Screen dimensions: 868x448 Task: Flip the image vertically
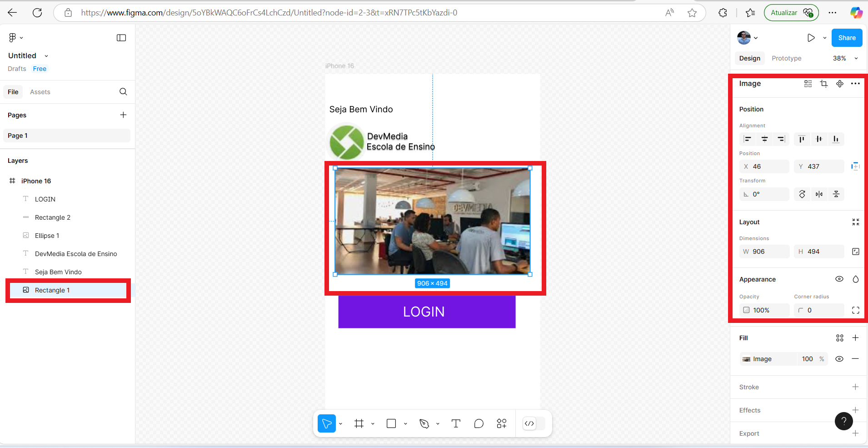[836, 194]
